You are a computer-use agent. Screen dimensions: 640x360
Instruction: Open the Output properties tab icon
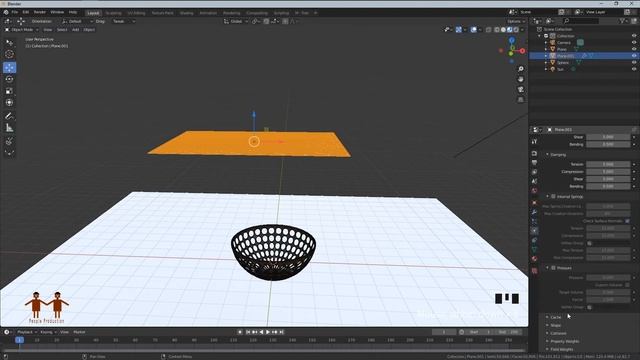[x=534, y=162]
